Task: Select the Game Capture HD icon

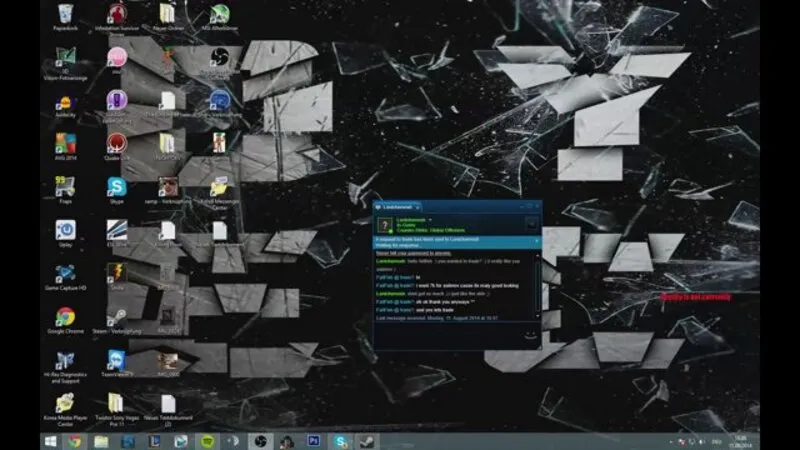Action: pyautogui.click(x=65, y=278)
